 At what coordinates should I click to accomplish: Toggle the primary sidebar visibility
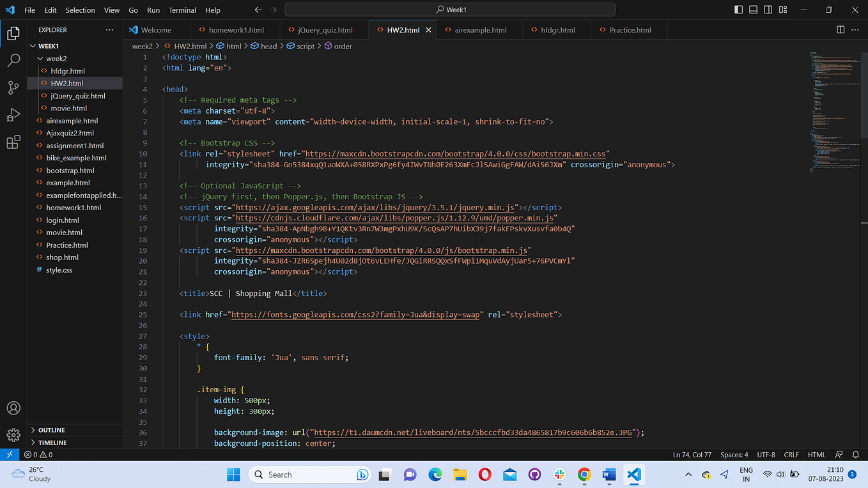738,10
